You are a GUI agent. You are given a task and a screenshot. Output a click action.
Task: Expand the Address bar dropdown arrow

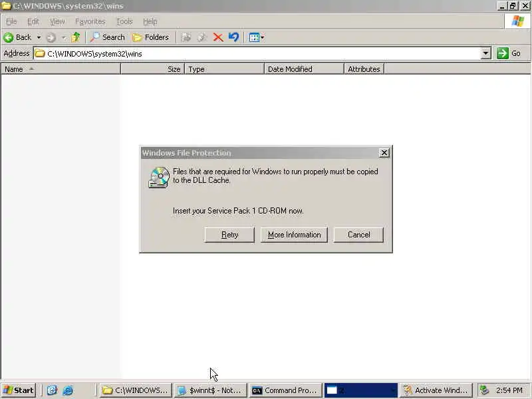[486, 54]
